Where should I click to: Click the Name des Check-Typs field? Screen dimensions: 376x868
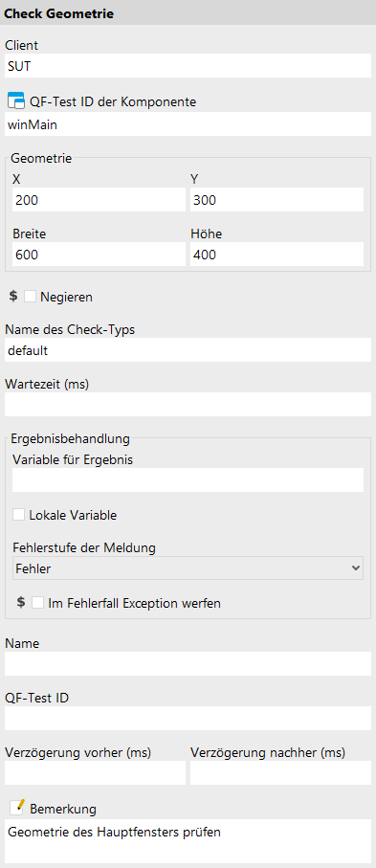coord(188,350)
